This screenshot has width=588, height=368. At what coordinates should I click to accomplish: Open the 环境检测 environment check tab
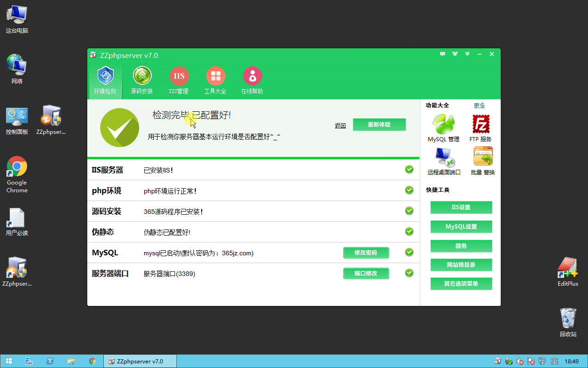point(105,81)
